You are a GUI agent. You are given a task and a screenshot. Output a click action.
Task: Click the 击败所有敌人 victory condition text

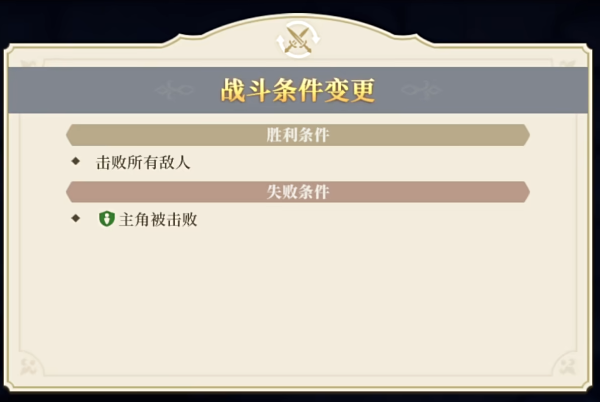[x=142, y=162]
